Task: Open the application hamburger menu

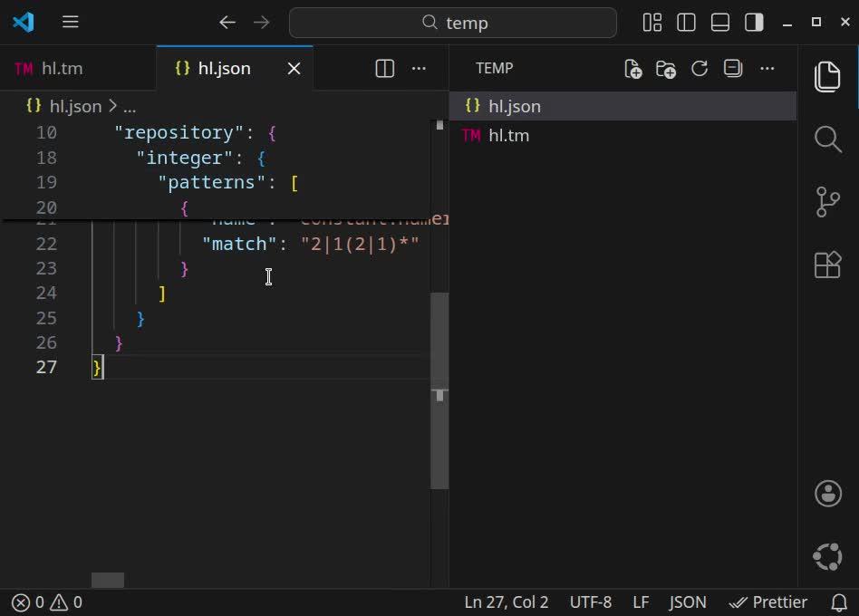Action: 70,22
